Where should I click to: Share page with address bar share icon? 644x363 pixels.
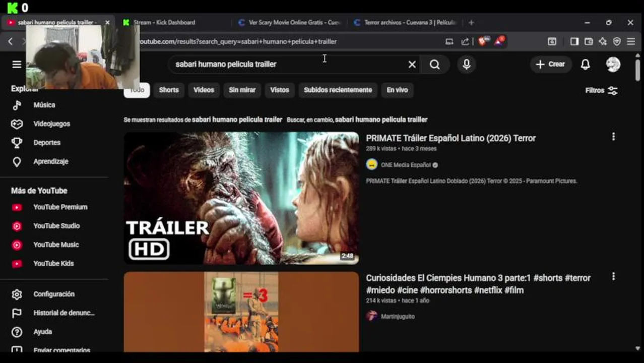tap(465, 41)
